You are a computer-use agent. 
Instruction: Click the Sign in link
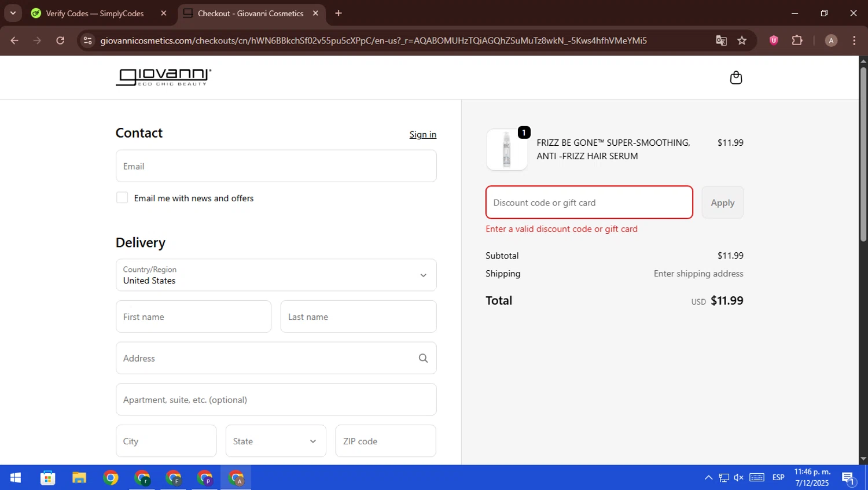pos(423,134)
